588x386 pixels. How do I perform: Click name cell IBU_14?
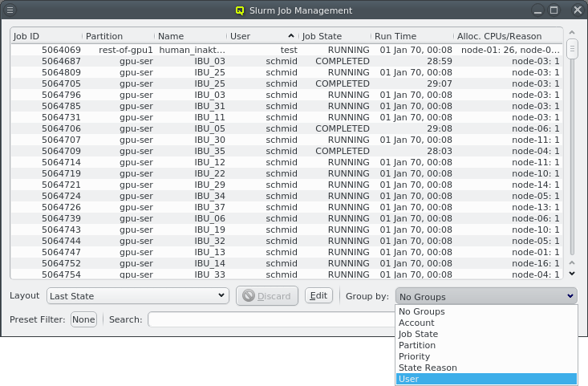point(209,264)
